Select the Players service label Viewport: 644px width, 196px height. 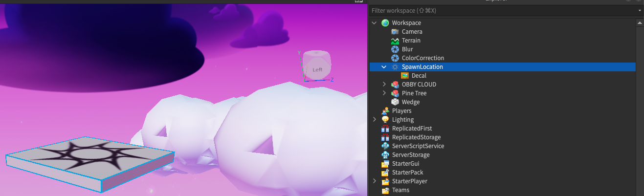point(401,111)
